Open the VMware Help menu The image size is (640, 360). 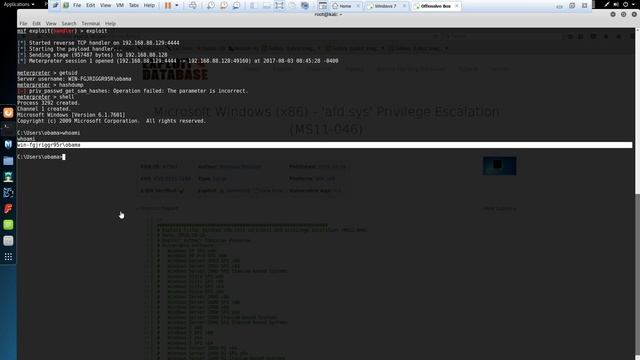tap(149, 5)
